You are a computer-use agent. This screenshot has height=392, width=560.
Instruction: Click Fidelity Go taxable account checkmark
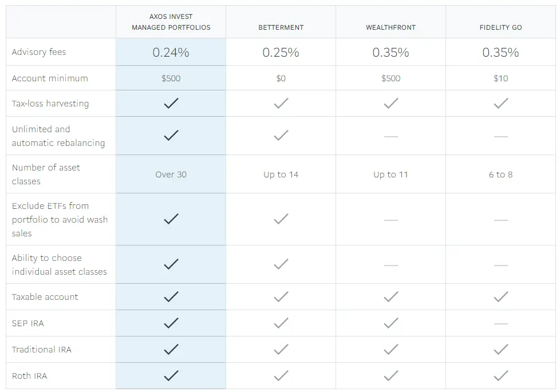click(x=500, y=296)
